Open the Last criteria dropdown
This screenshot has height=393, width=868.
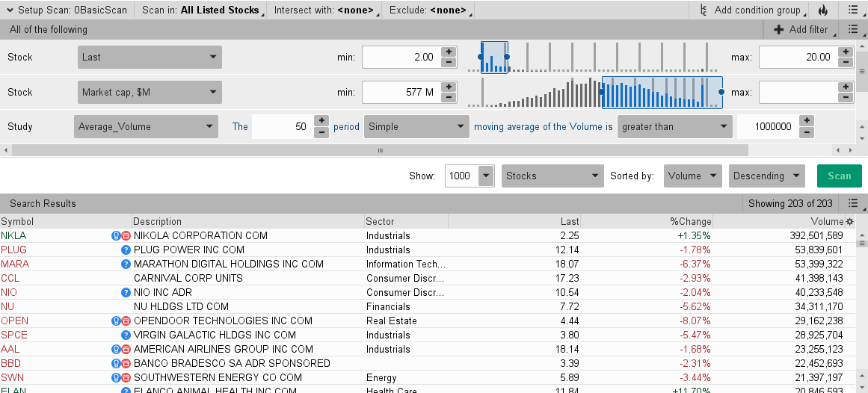coord(150,57)
